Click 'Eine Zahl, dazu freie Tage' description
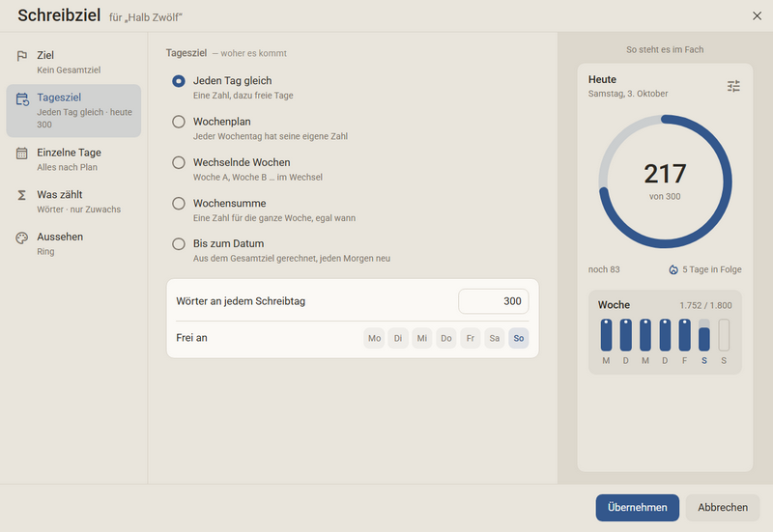The width and height of the screenshot is (773, 532). [243, 96]
